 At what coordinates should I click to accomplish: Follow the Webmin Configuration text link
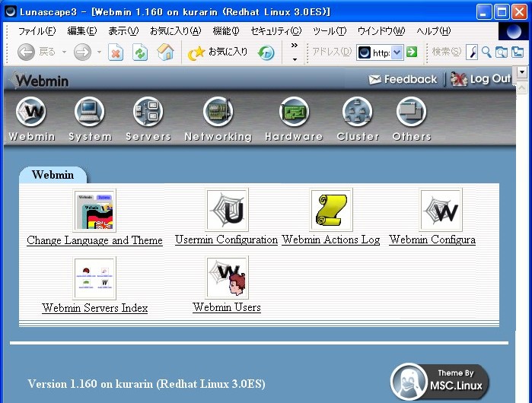click(432, 240)
